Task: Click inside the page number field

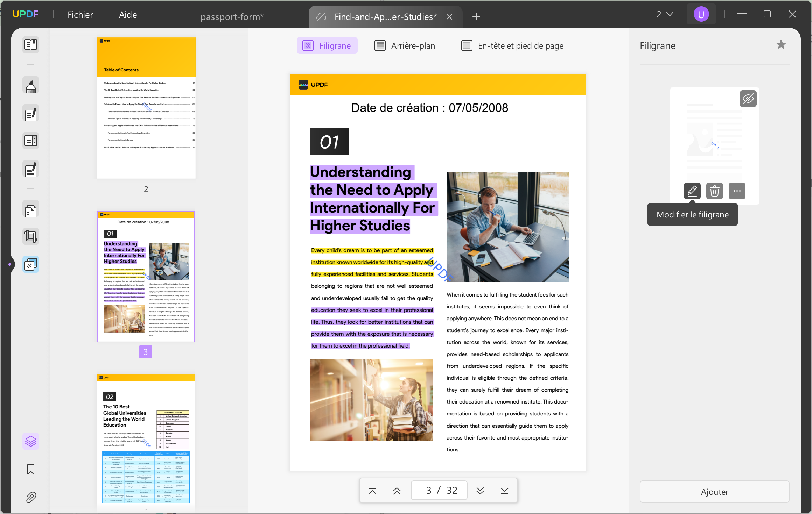Action: [x=439, y=490]
